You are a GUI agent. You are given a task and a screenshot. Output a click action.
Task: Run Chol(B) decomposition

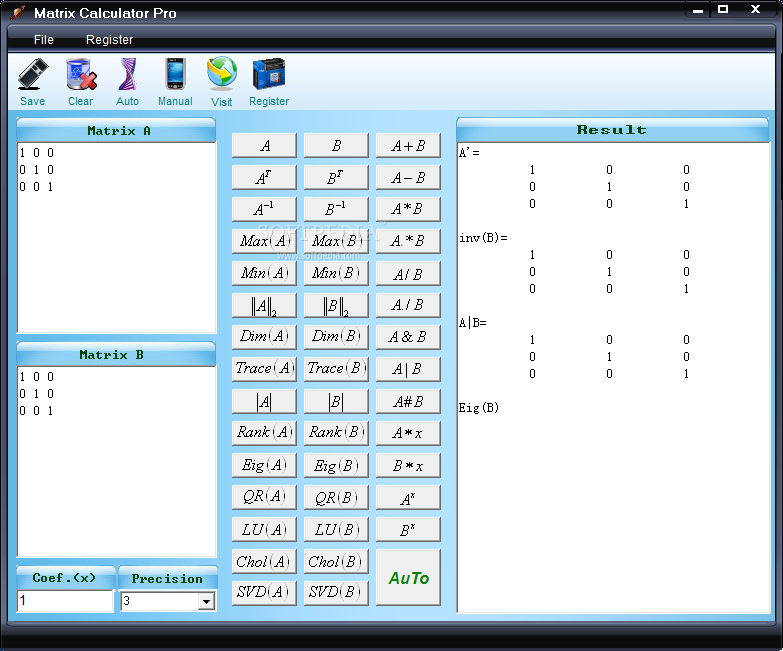(336, 561)
